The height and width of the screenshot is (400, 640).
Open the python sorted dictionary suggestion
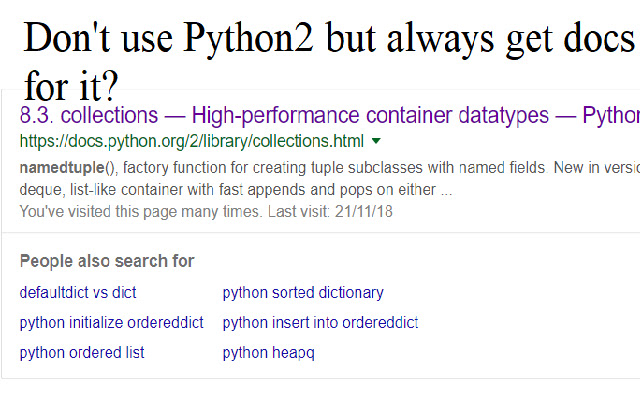(303, 293)
